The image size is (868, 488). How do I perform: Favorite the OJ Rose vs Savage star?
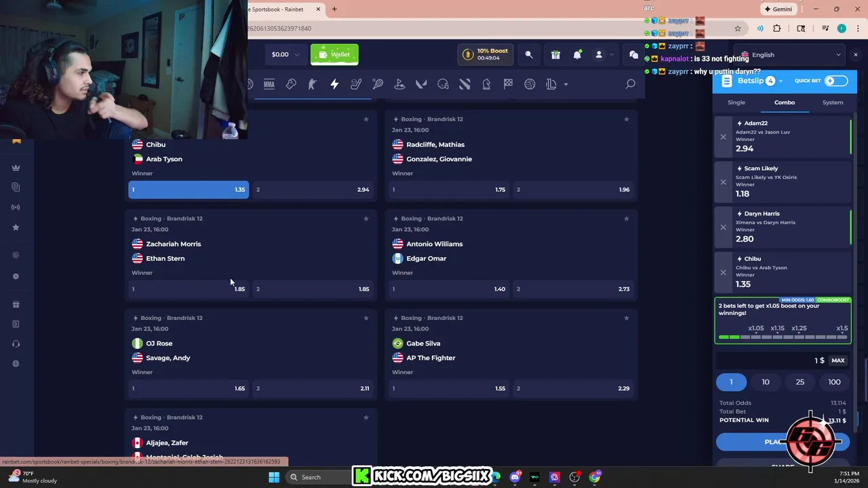(366, 318)
